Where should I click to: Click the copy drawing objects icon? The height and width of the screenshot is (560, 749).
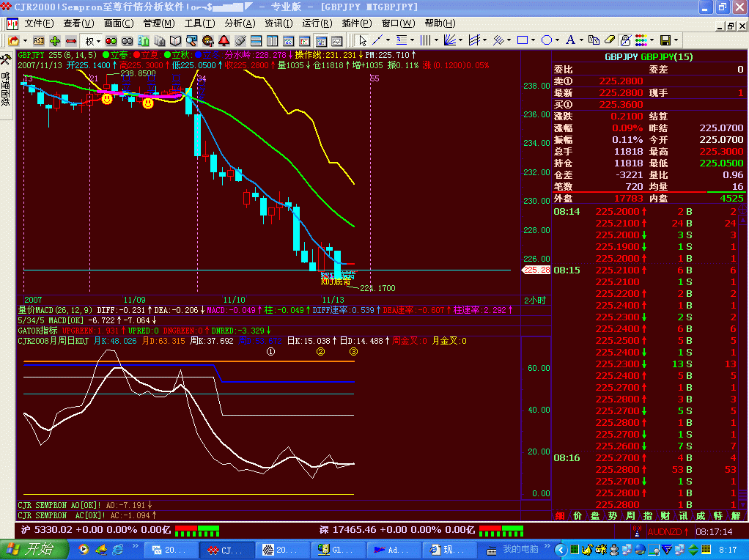coord(594,40)
